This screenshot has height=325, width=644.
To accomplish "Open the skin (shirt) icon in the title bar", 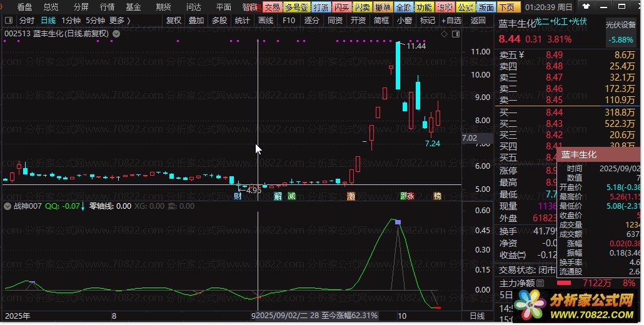I will (586, 7).
